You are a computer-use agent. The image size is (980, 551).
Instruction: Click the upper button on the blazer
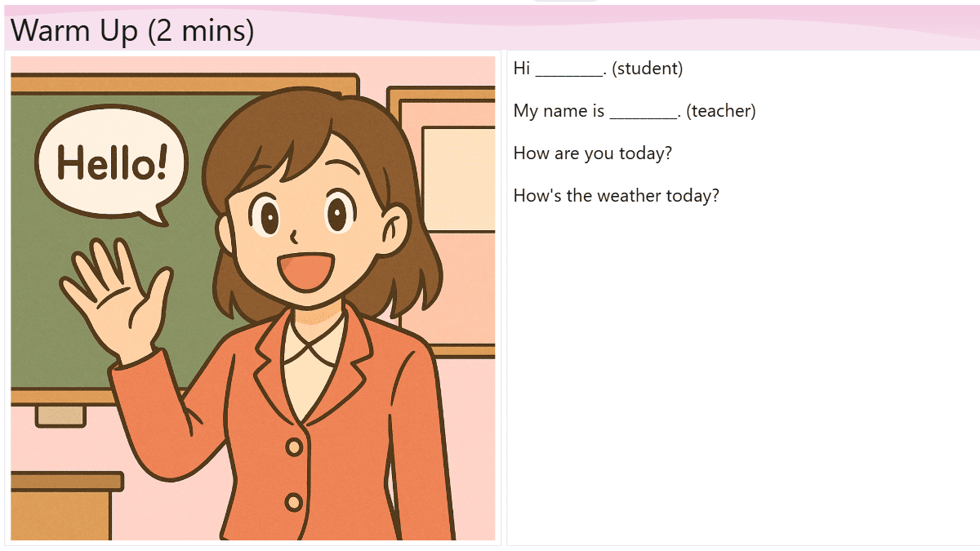click(x=293, y=447)
